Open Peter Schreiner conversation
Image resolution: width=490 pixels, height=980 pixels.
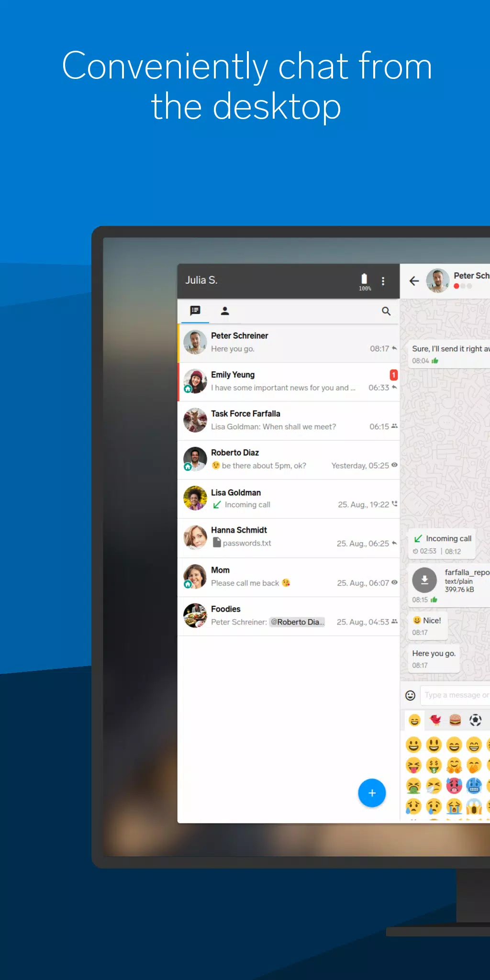pos(289,343)
